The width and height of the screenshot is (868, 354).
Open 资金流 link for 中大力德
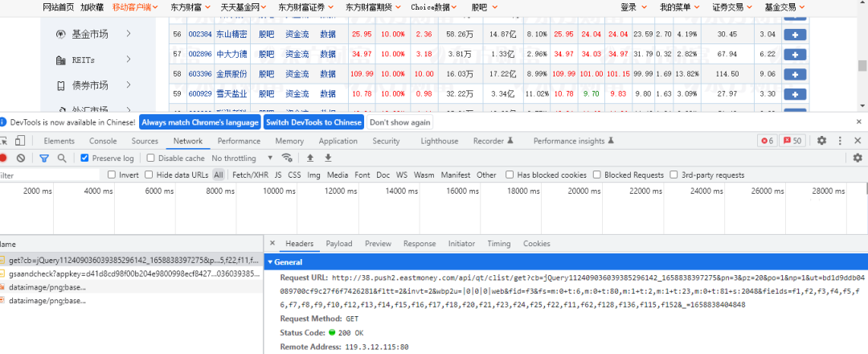click(x=297, y=54)
